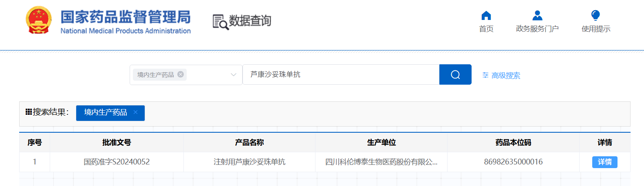Click the 生产单位 column header

382,142
